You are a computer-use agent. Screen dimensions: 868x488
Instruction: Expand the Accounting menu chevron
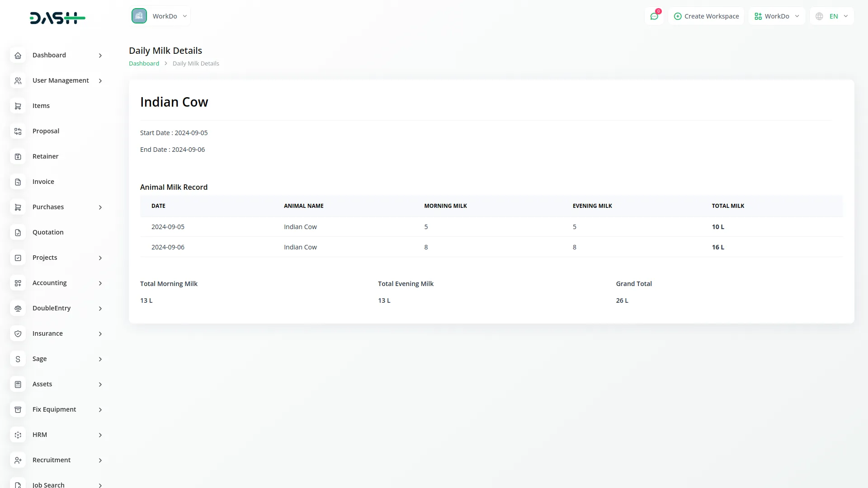pos(100,283)
